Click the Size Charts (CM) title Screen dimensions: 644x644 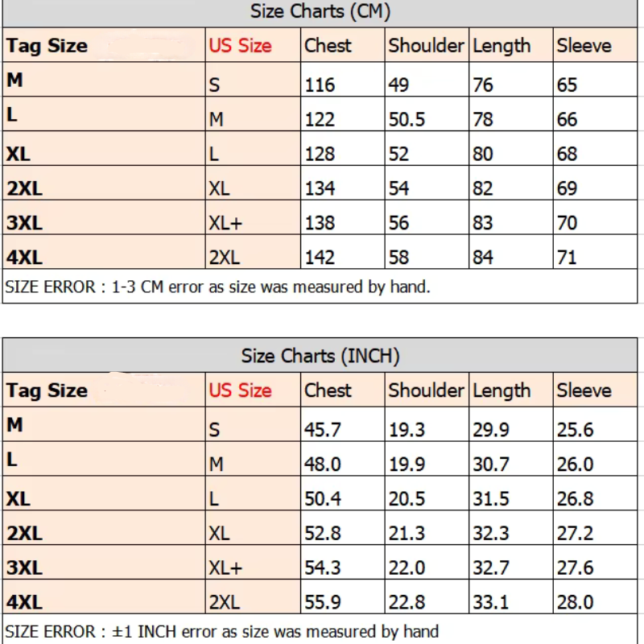point(320,11)
